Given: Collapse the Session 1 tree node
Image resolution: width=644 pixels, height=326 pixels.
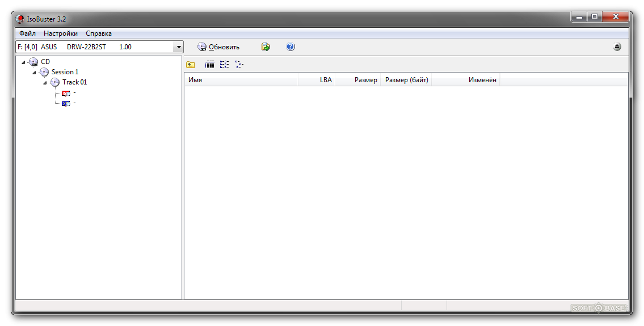Looking at the screenshot, I should coord(33,73).
